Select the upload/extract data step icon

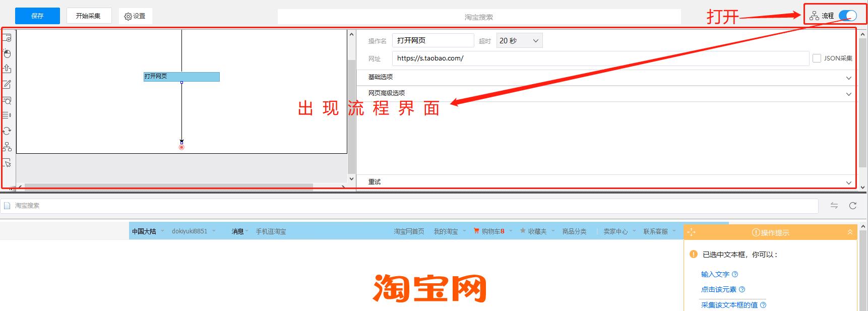click(x=7, y=69)
